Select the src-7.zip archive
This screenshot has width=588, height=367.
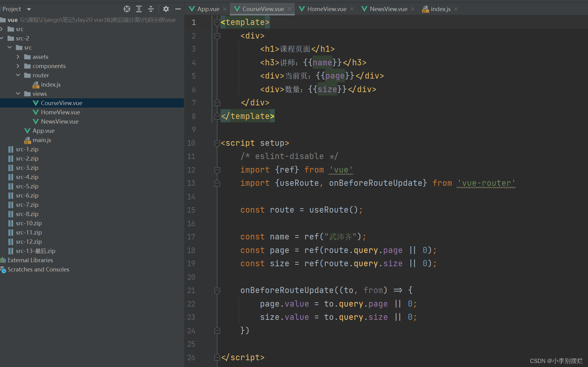92,205
